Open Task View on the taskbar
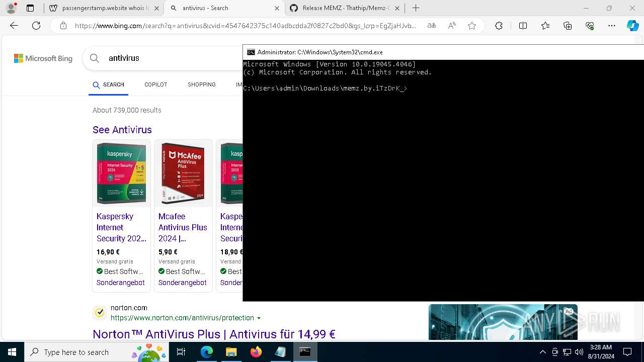This screenshot has width=644, height=362. pos(181,352)
